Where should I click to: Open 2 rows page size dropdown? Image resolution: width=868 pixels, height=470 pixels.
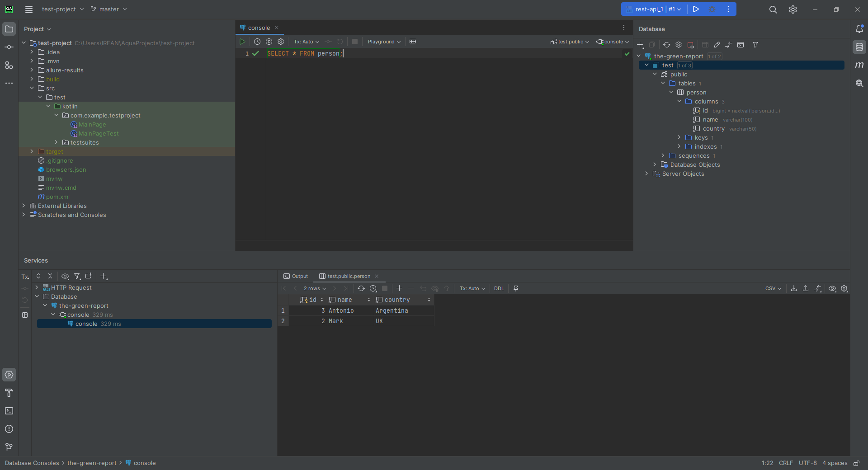[315, 288]
